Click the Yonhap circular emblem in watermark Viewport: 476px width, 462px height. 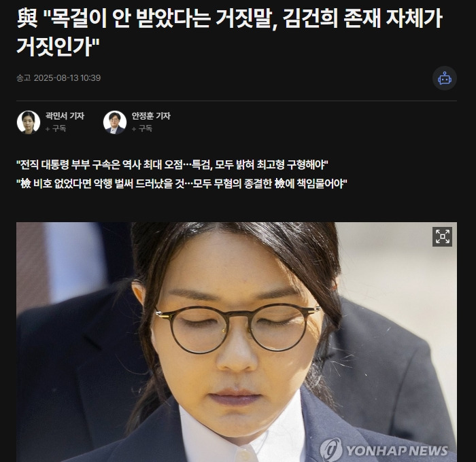331,450
